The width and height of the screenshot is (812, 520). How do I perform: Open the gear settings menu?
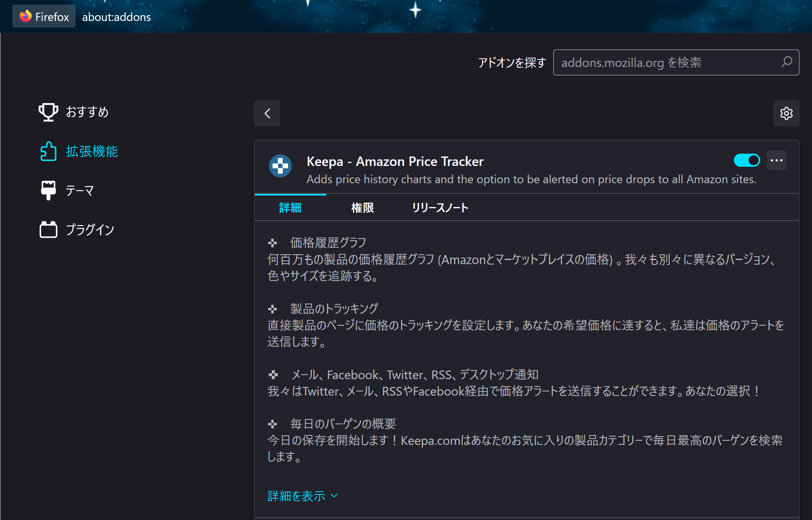point(786,113)
